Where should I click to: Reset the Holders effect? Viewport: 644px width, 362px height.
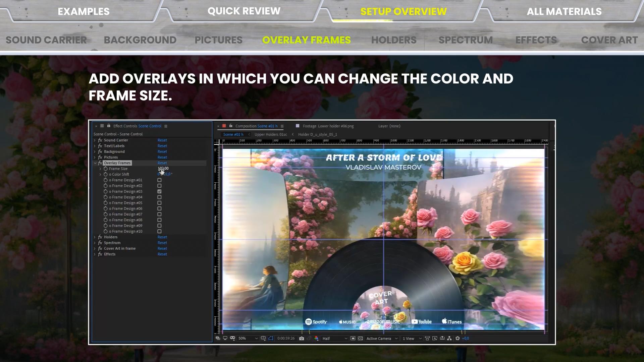click(162, 237)
